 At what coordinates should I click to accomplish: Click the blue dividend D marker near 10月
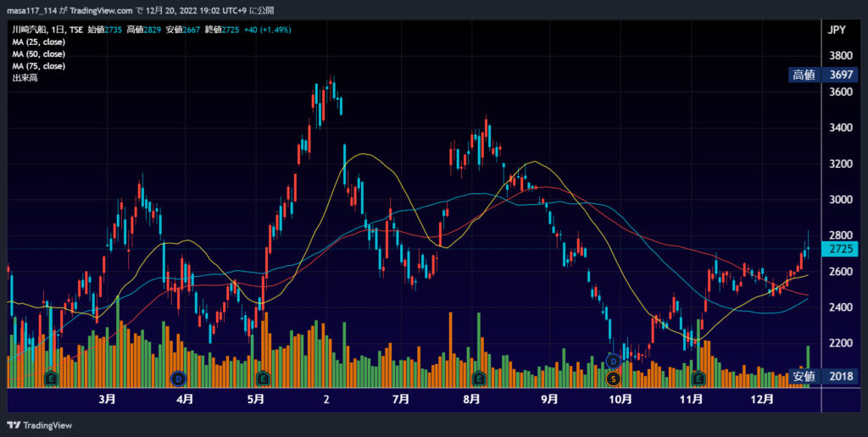[x=613, y=362]
